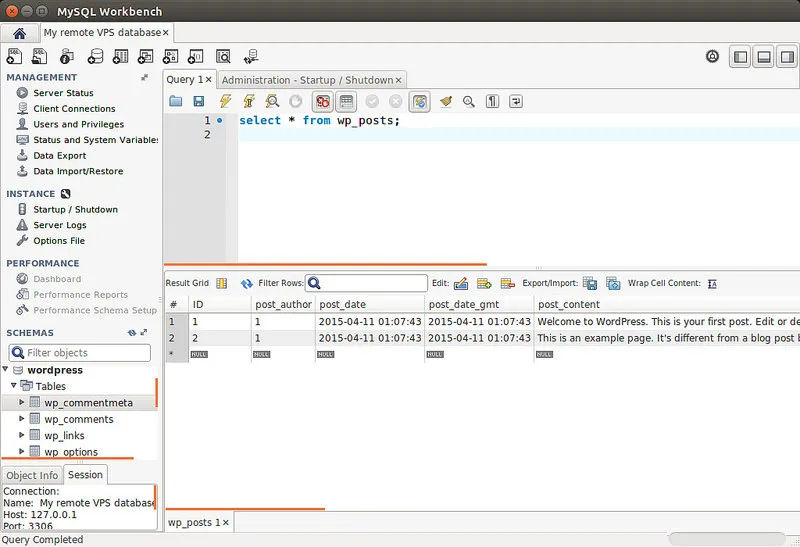
Task: Toggle Wrap Cell Content in the result grid
Action: click(712, 284)
